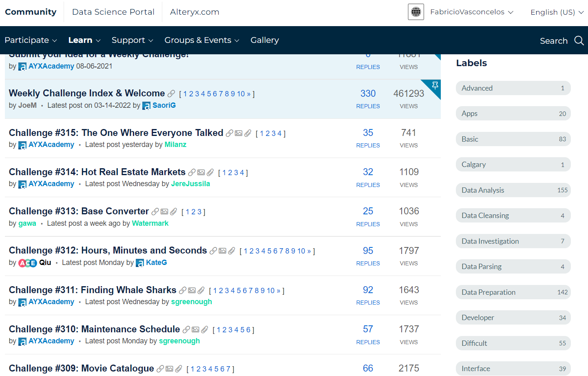Open the Alteryx.com tab
The height and width of the screenshot is (376, 588).
tap(195, 12)
